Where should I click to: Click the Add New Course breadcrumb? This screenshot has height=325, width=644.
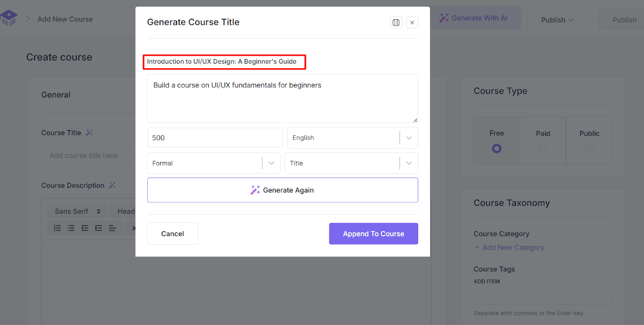(65, 19)
